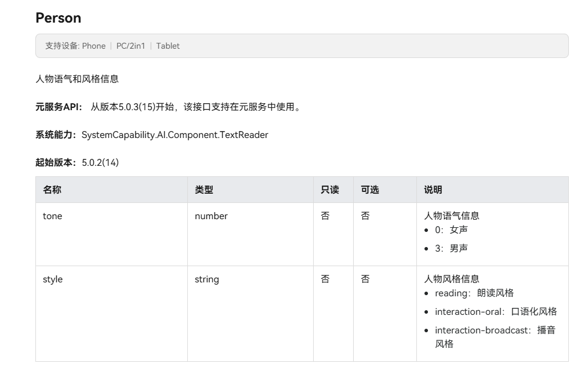Click Phone in the supported devices bar
Screen dimensions: 588x374
[93, 46]
